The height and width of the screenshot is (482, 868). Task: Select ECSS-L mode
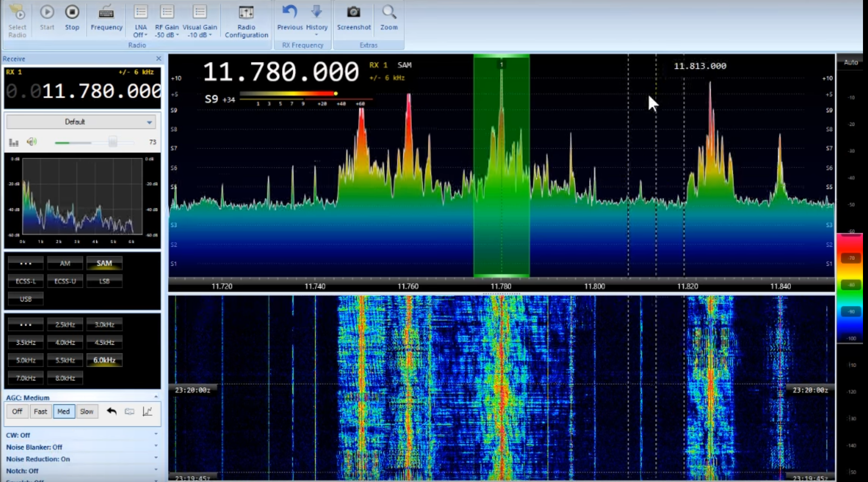click(26, 281)
